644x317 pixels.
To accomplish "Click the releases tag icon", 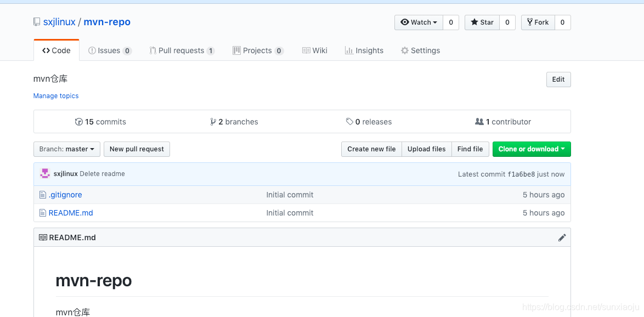I will (349, 122).
